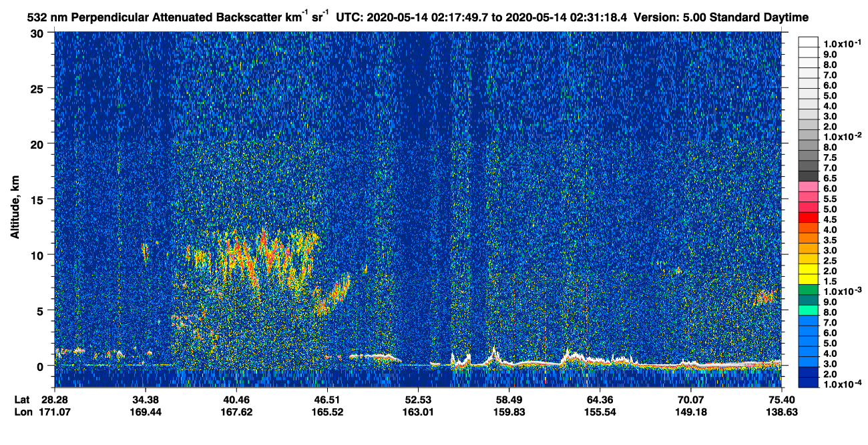Click colorbar label '6.5'
Viewport: 868px width, 445px height.
829,178
